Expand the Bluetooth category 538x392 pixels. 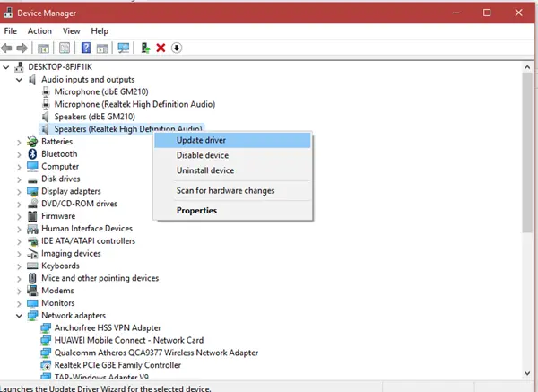point(19,154)
